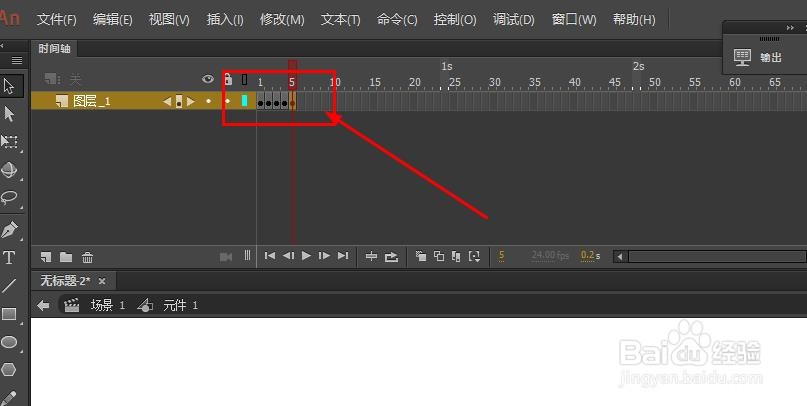Click the New Layer icon
Screen dimensions: 807x406
coord(46,257)
